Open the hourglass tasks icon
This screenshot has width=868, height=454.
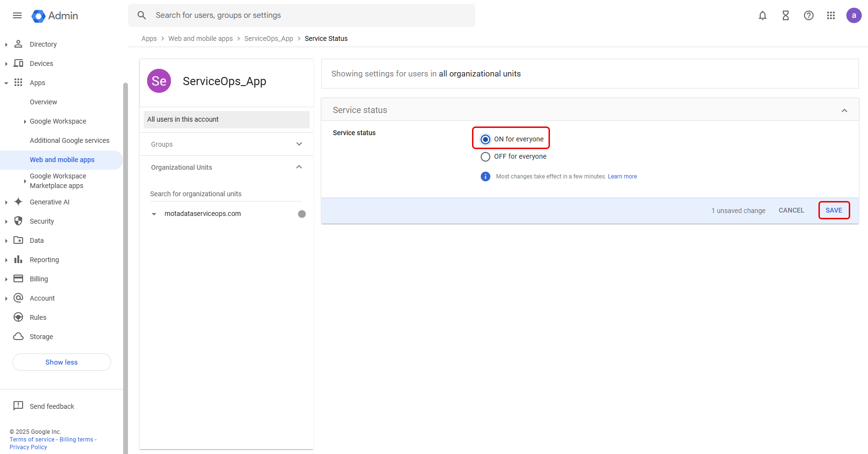(x=785, y=15)
